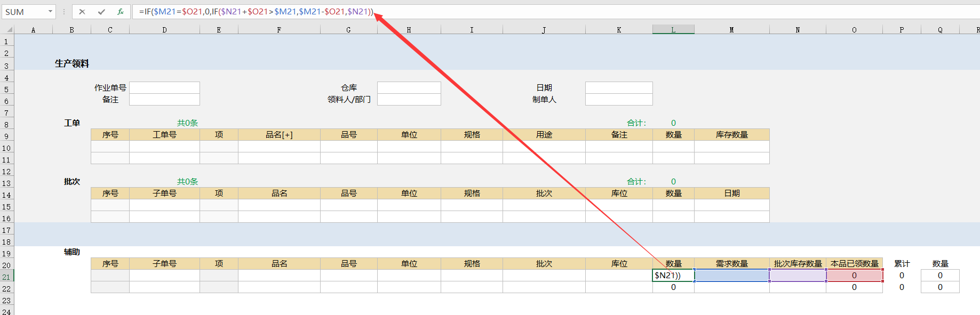Select the red-highlighted 本品已领数量 cell in row 21
The height and width of the screenshot is (315, 980).
click(854, 276)
